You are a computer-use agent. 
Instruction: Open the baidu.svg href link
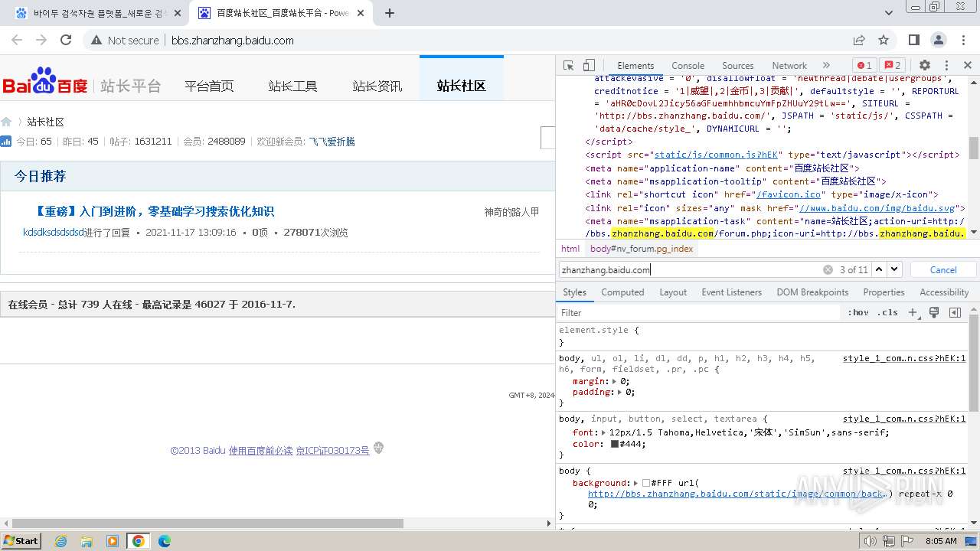876,207
